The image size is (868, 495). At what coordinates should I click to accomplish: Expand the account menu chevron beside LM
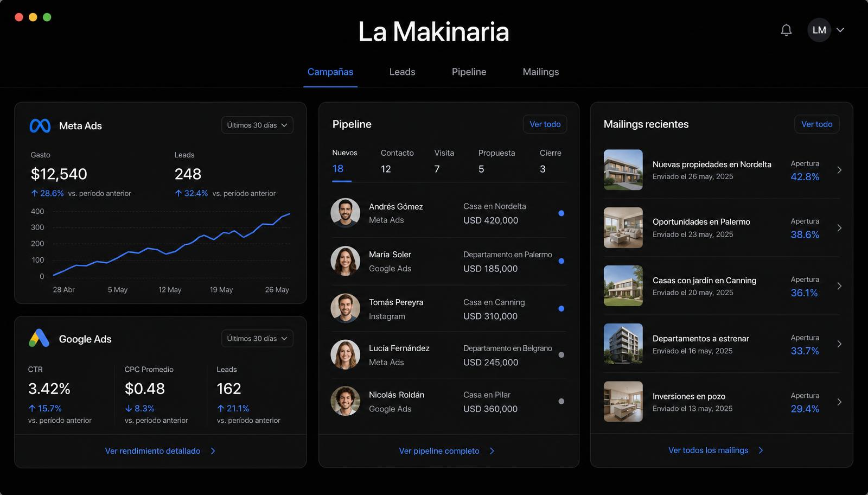840,30
